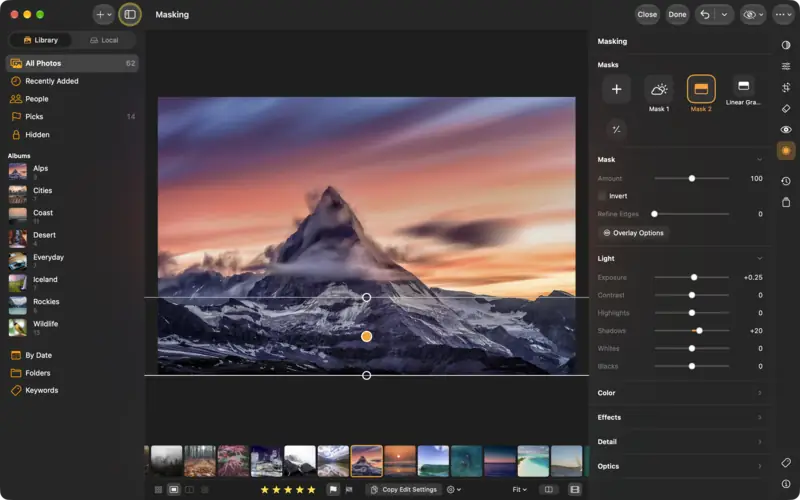Image resolution: width=800 pixels, height=500 pixels.
Task: Switch to the Local tab
Action: click(104, 40)
